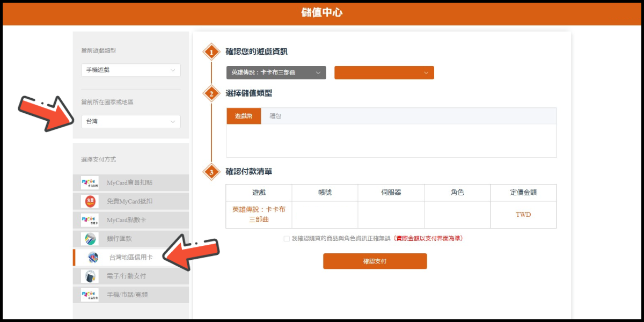644x322 pixels.
Task: Switch to the 遊戲幣 tab
Action: pyautogui.click(x=244, y=116)
